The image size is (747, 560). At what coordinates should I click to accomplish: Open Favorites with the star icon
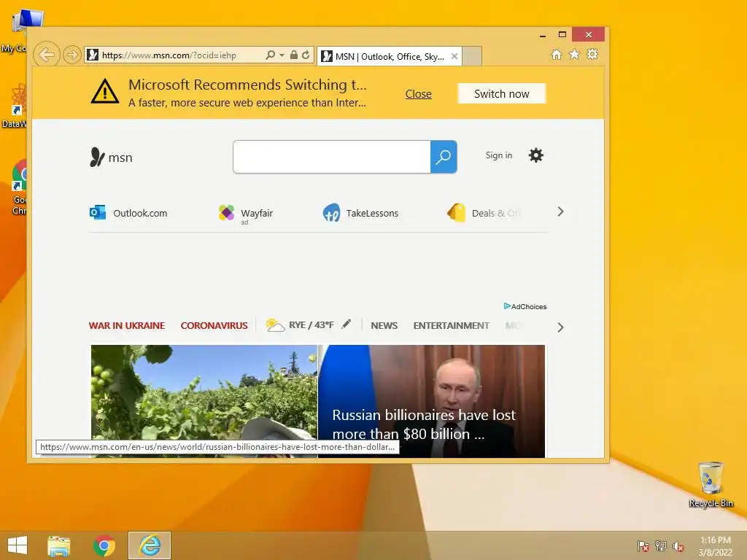pos(575,54)
